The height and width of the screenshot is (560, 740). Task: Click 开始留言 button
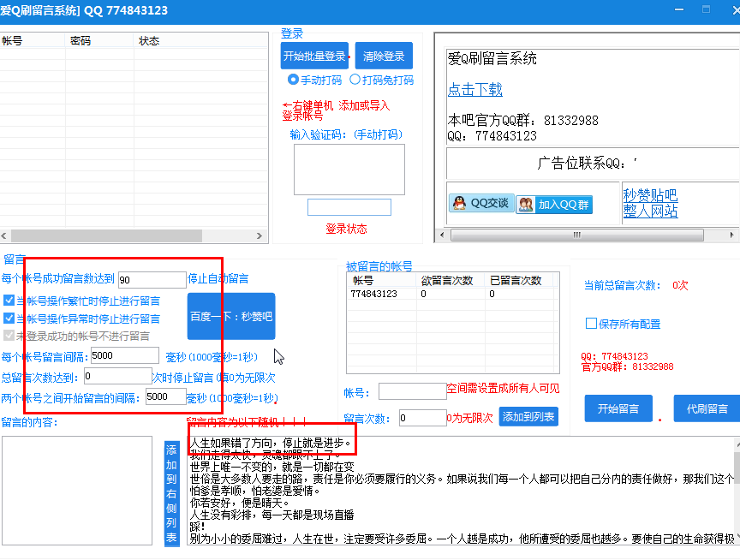(618, 408)
